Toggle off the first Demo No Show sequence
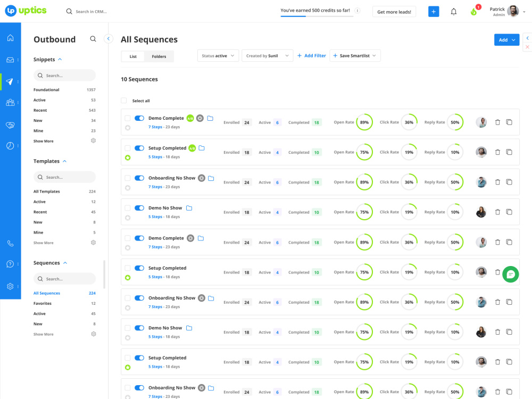This screenshot has width=532, height=399. (139, 208)
